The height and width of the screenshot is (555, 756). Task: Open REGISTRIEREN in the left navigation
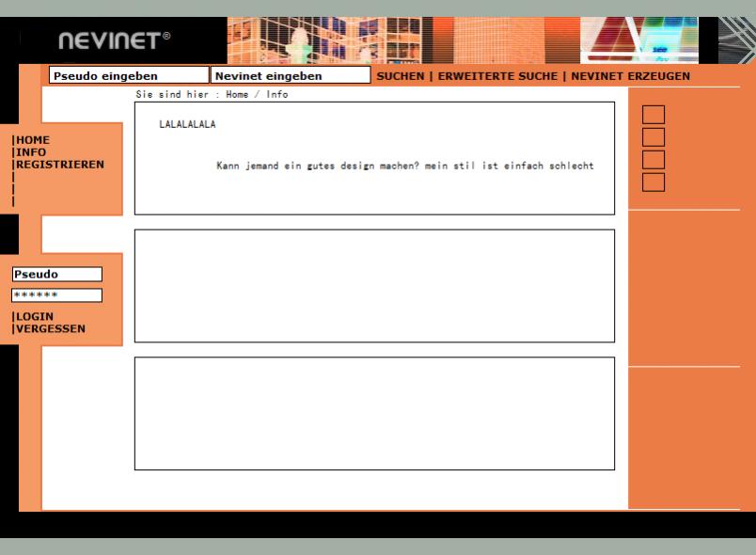point(60,164)
